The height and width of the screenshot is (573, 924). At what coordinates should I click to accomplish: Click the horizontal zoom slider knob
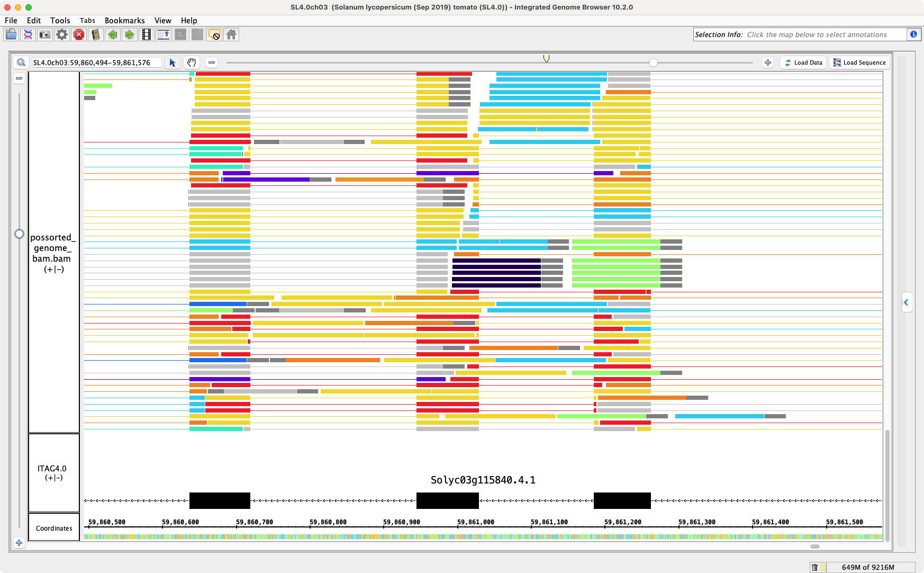tap(654, 63)
